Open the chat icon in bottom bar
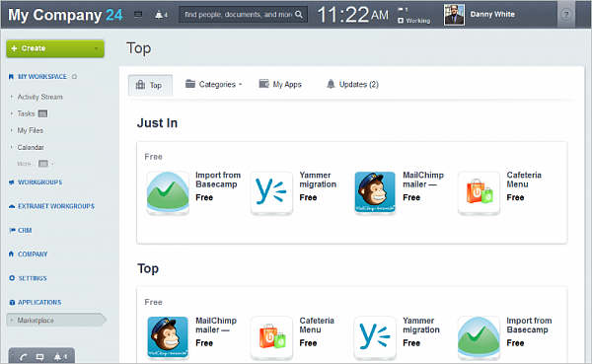The height and width of the screenshot is (364, 592). [x=40, y=357]
